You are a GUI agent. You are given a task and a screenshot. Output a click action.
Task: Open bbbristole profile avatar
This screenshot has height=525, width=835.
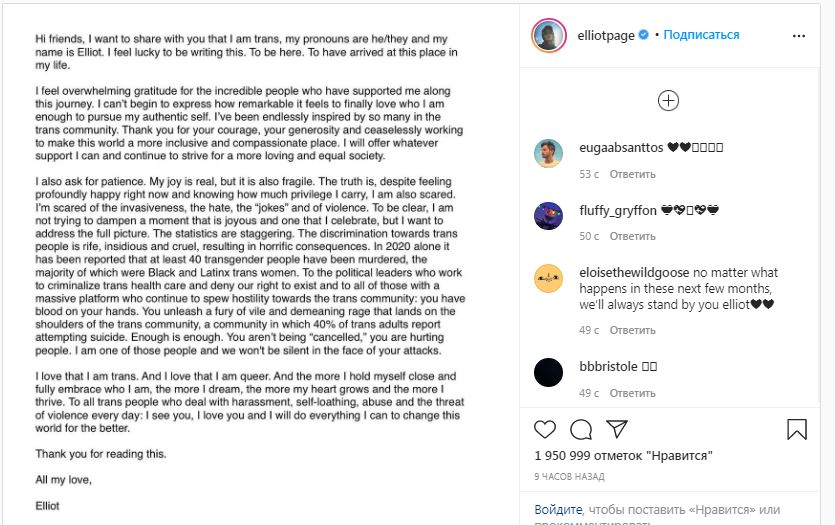[x=548, y=372]
